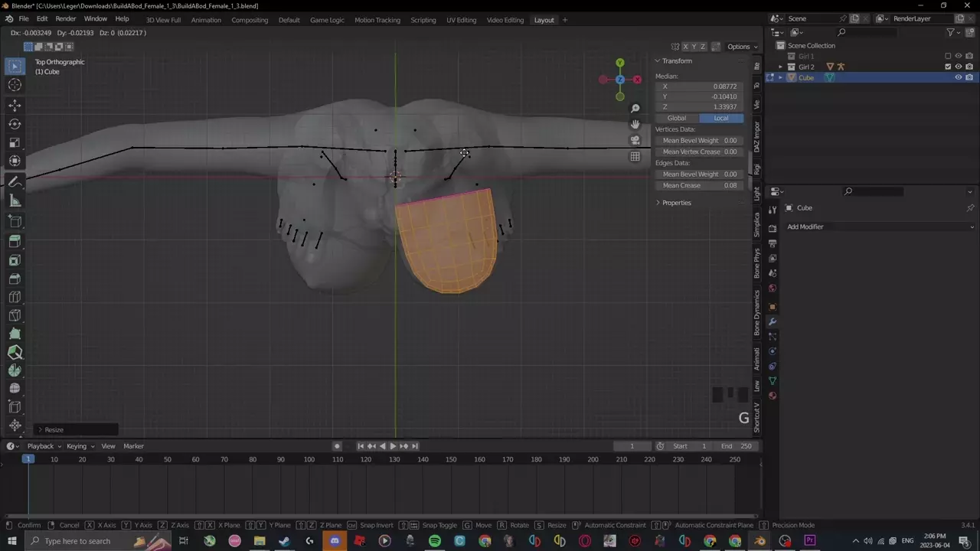Choose the Annotate pencil tool
The image size is (980, 551).
coord(15,182)
